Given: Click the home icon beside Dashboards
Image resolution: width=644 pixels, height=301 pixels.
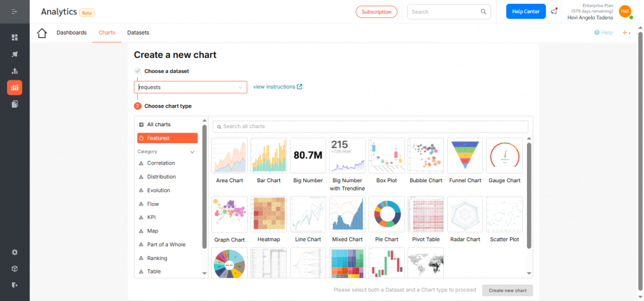Looking at the screenshot, I should 42,33.
